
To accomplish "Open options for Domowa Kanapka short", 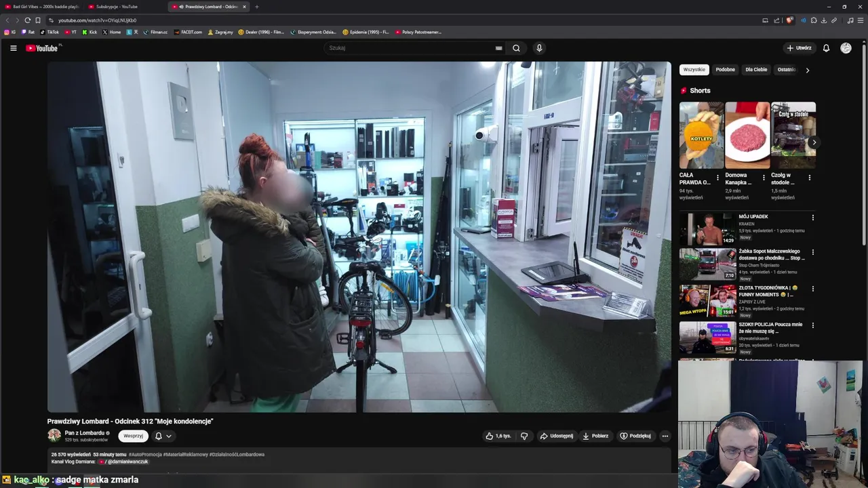I will pyautogui.click(x=764, y=178).
